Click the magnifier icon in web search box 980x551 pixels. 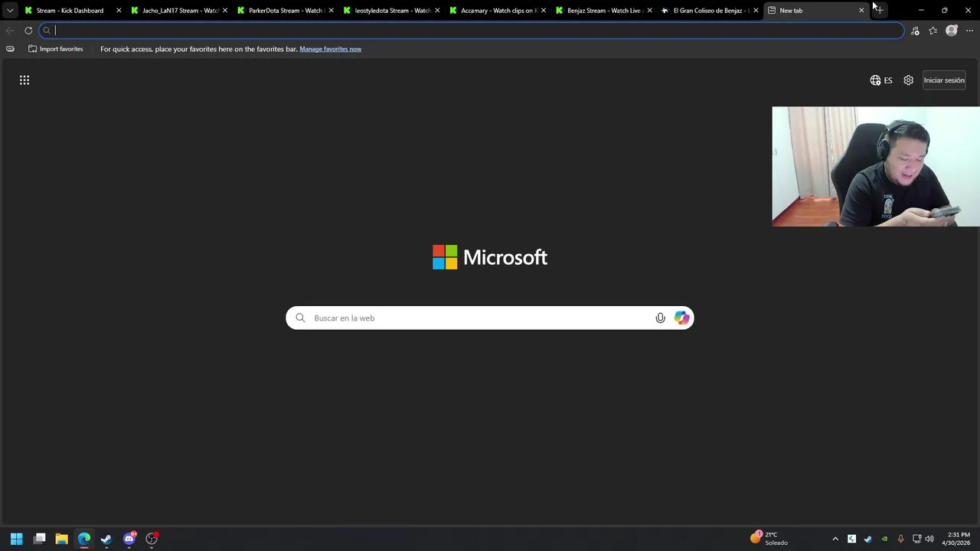pyautogui.click(x=300, y=318)
